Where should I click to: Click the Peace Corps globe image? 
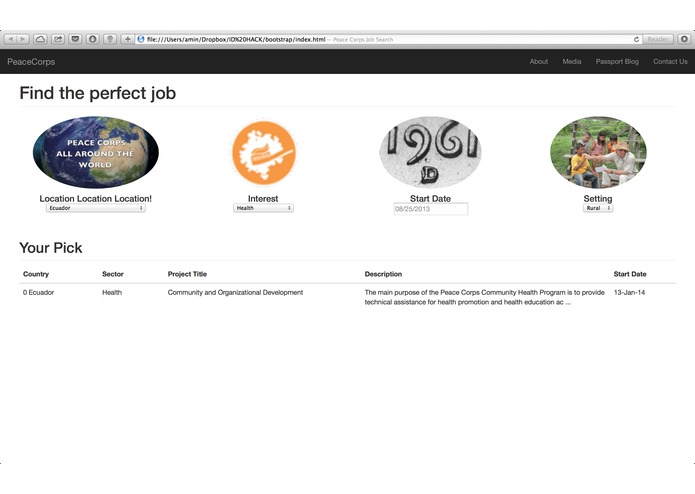[x=96, y=152]
